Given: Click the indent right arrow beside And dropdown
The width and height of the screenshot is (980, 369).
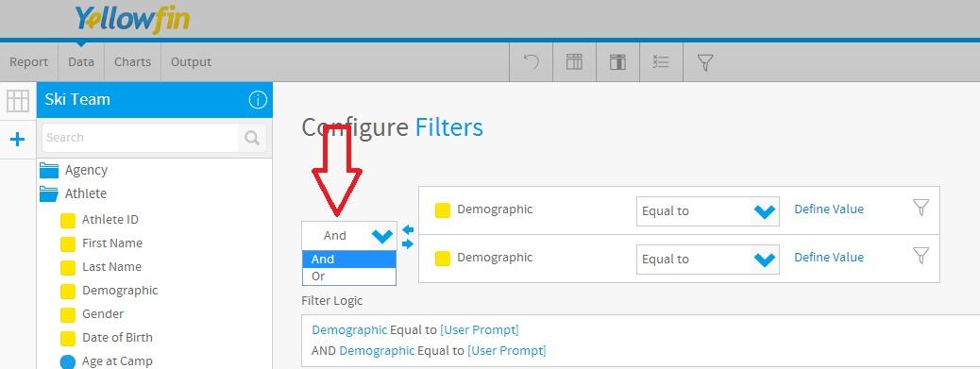Looking at the screenshot, I should (x=408, y=243).
